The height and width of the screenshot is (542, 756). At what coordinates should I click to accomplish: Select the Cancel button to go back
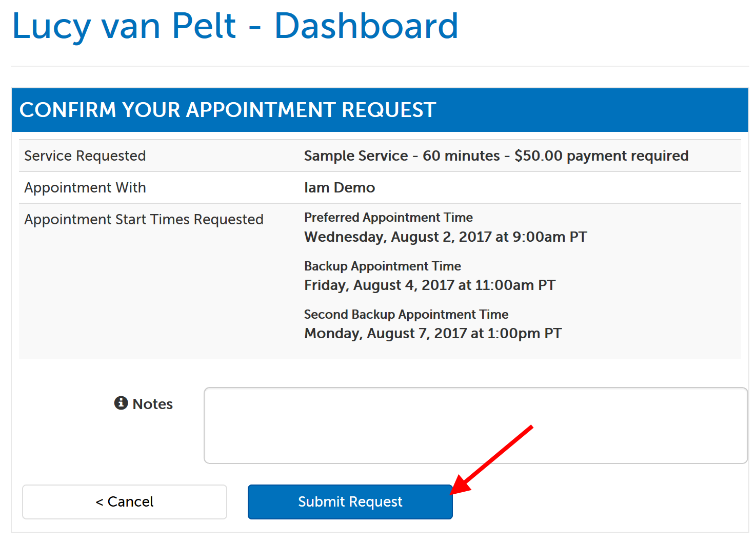point(124,502)
